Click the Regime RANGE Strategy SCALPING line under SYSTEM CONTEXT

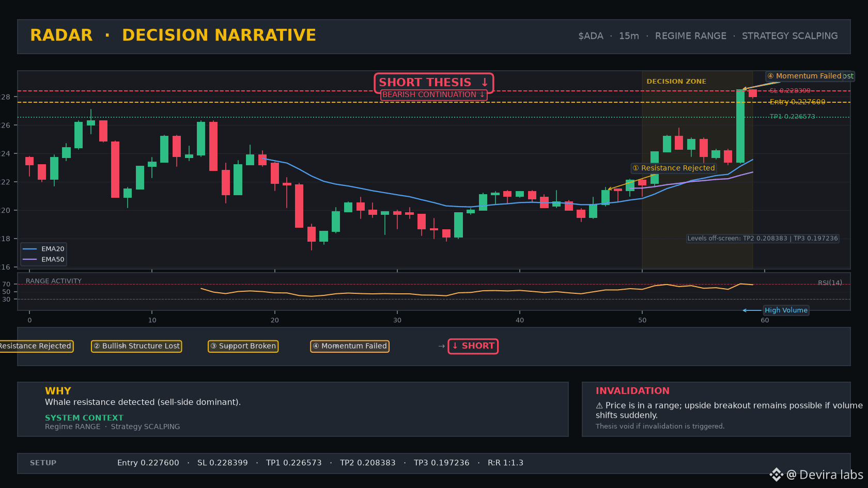coord(113,427)
